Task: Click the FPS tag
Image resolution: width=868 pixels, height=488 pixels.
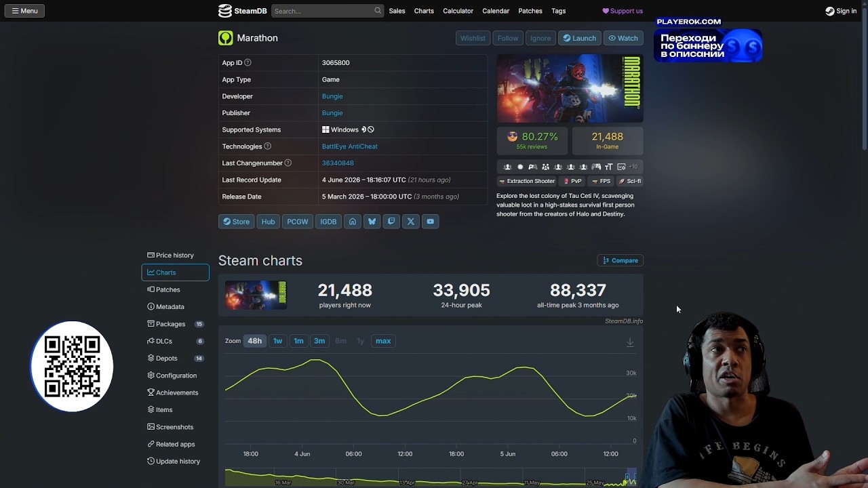Action: click(x=601, y=181)
